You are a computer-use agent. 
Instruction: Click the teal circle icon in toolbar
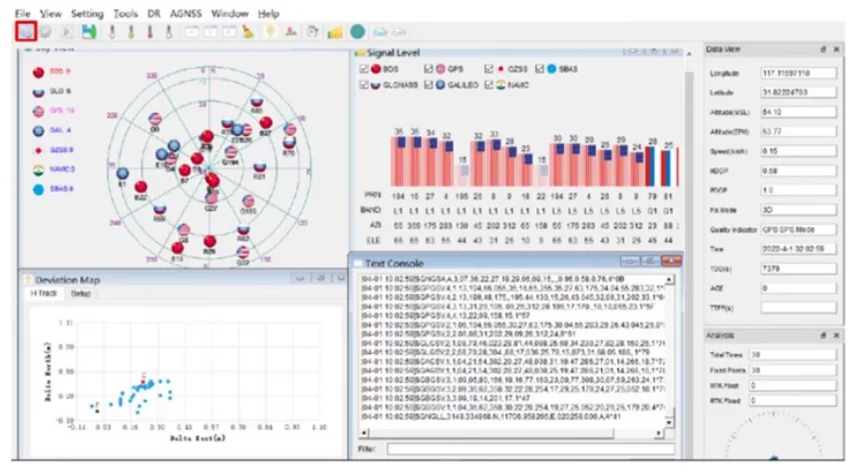point(357,32)
